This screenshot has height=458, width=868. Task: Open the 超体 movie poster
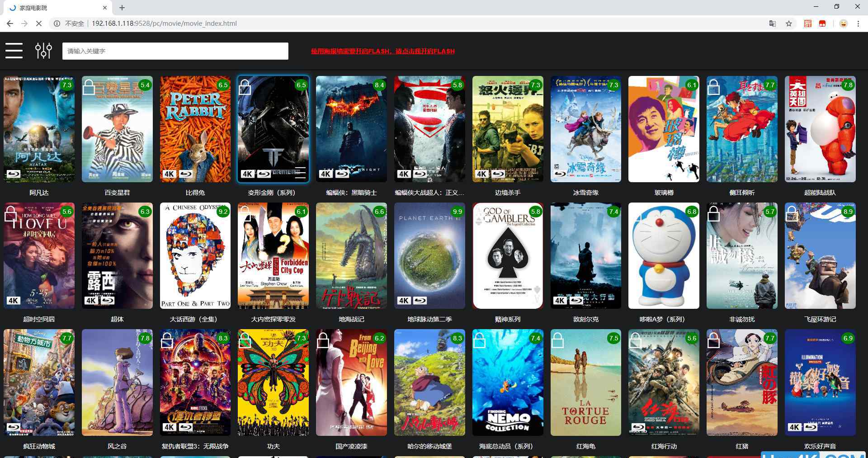click(117, 256)
